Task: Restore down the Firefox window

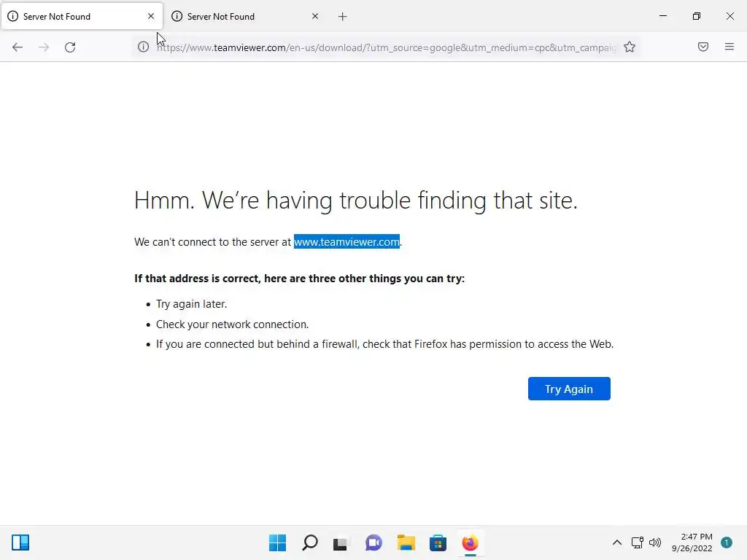Action: tap(697, 16)
